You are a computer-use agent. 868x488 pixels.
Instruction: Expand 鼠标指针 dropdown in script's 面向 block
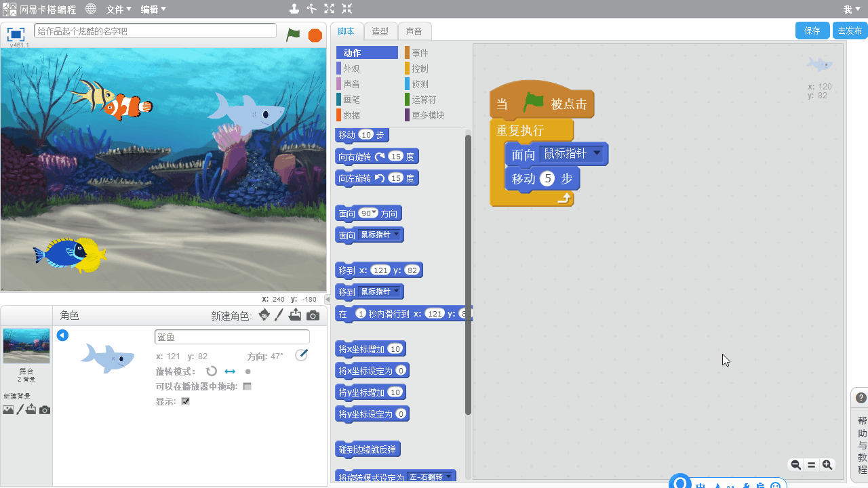pos(597,154)
